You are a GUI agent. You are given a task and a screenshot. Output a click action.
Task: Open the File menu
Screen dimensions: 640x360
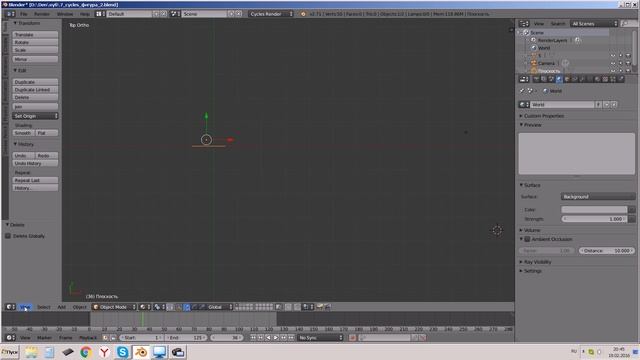(x=24, y=14)
